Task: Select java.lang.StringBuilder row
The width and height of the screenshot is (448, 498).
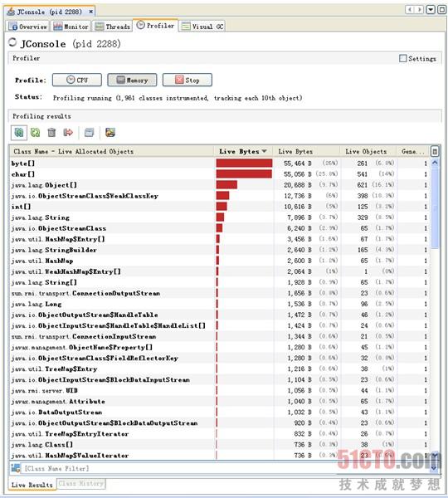Action: point(220,250)
